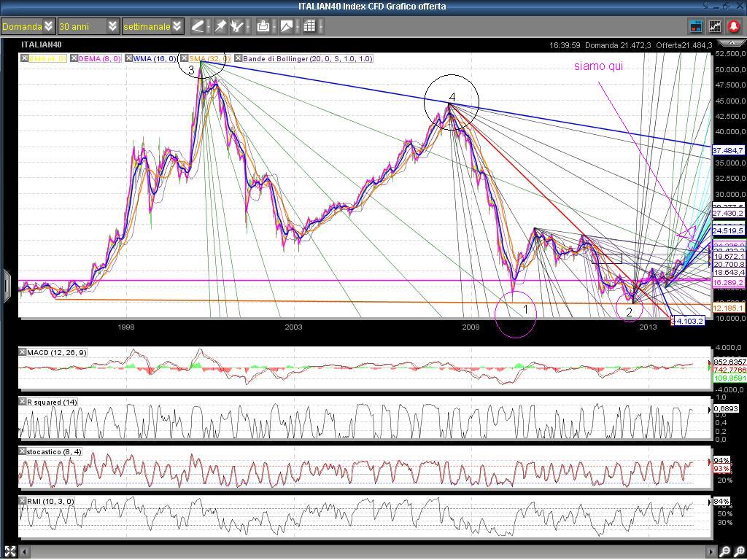
Task: Click the pushpin tool icon
Action: pyautogui.click(x=220, y=27)
